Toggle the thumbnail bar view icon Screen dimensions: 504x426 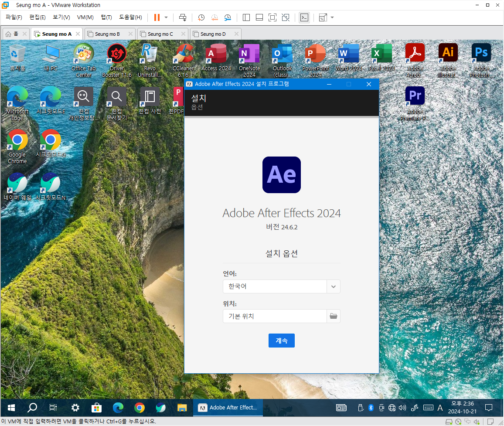click(x=259, y=17)
